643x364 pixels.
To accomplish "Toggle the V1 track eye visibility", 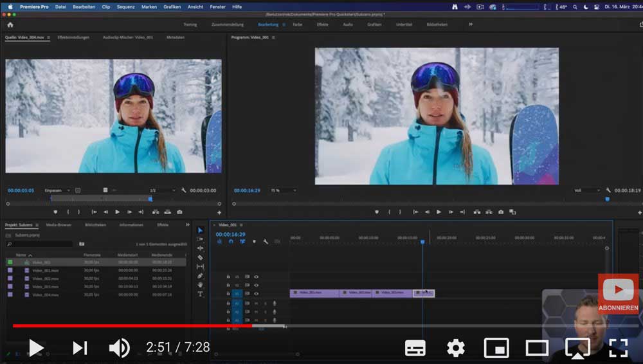I will [x=256, y=293].
